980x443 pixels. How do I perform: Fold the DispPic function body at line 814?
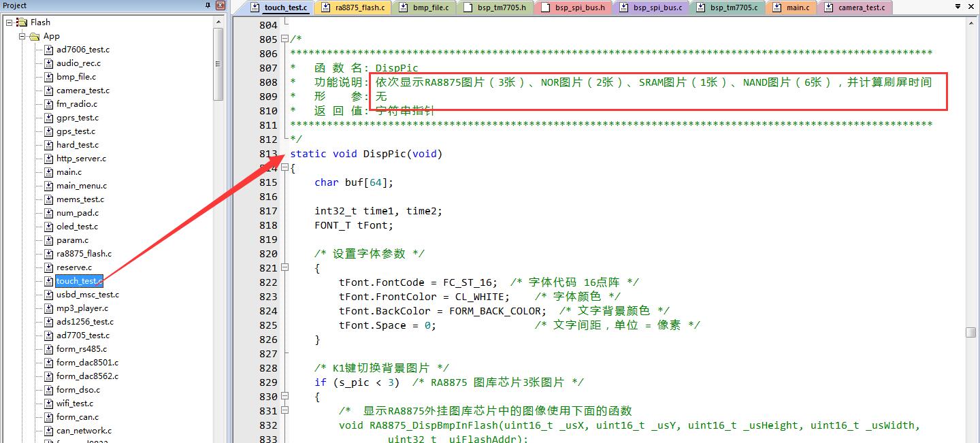pos(285,168)
